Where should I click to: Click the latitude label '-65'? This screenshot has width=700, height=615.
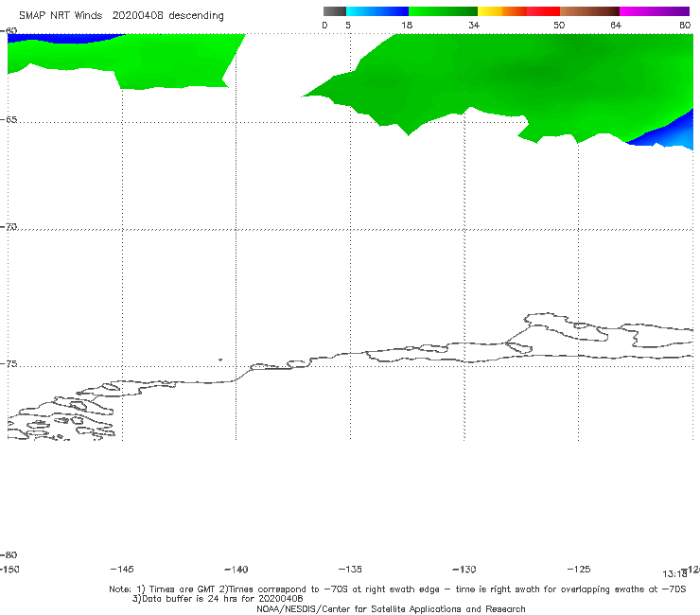click(9, 120)
